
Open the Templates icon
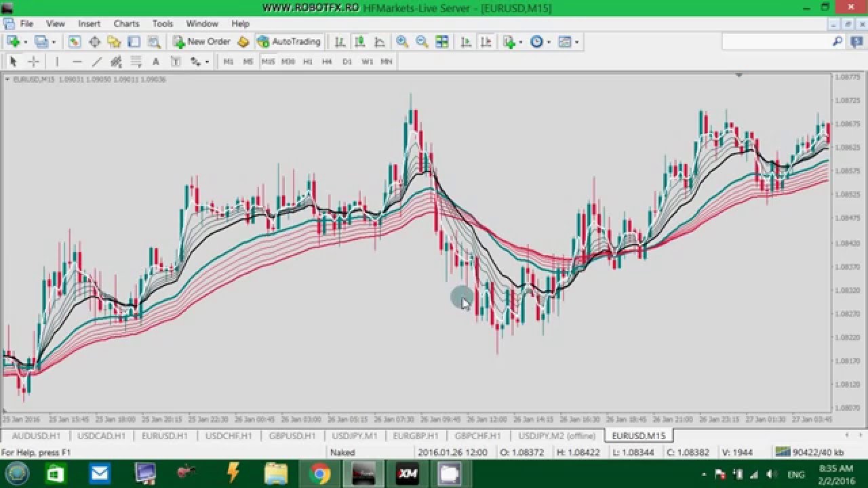pos(564,41)
